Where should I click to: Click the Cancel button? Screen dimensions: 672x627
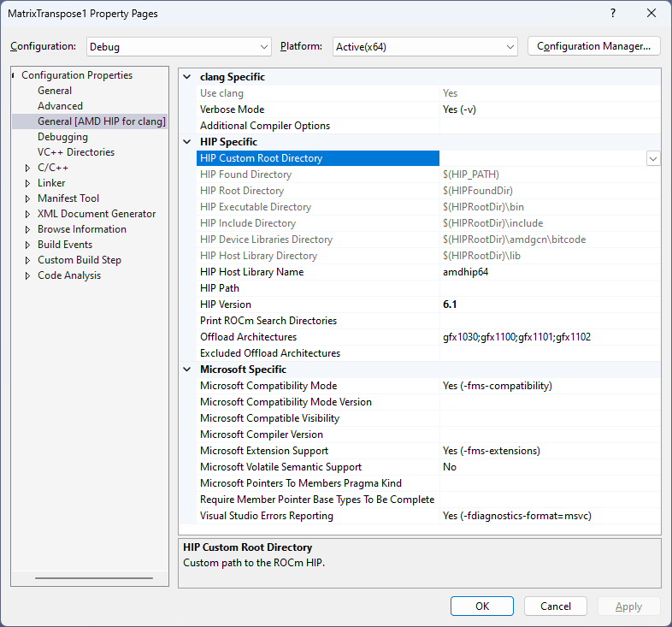[556, 606]
